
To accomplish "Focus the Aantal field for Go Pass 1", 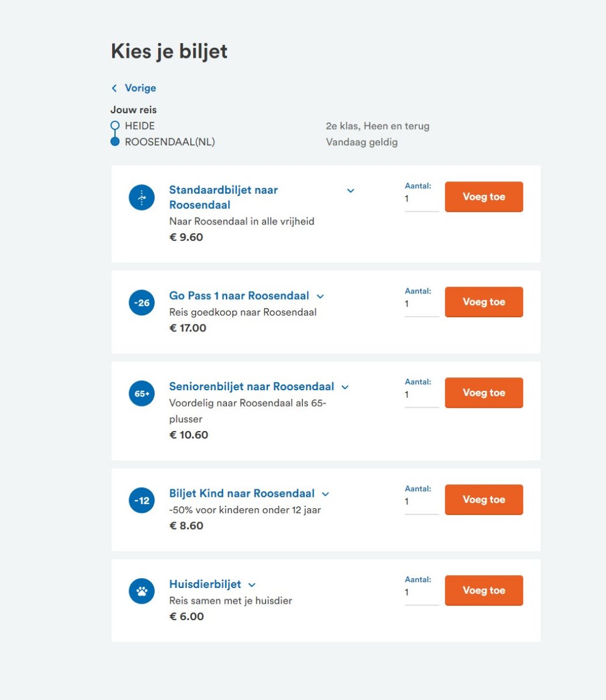I will 421,304.
